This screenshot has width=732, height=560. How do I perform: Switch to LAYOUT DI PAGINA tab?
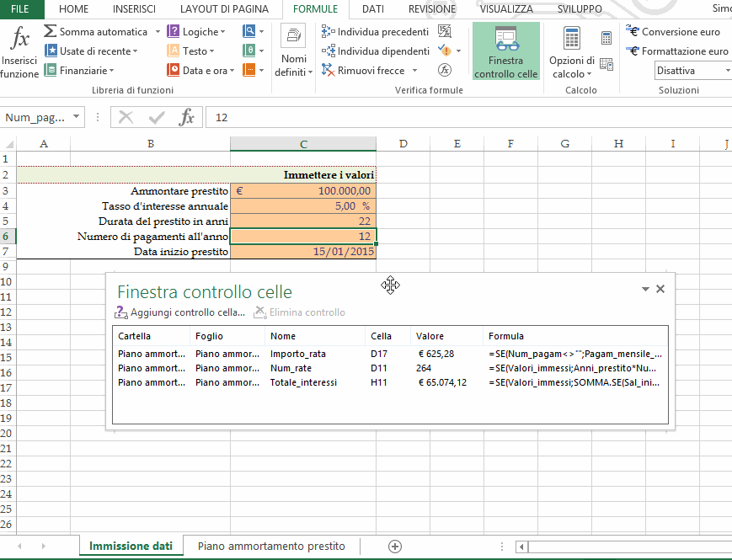click(x=225, y=9)
